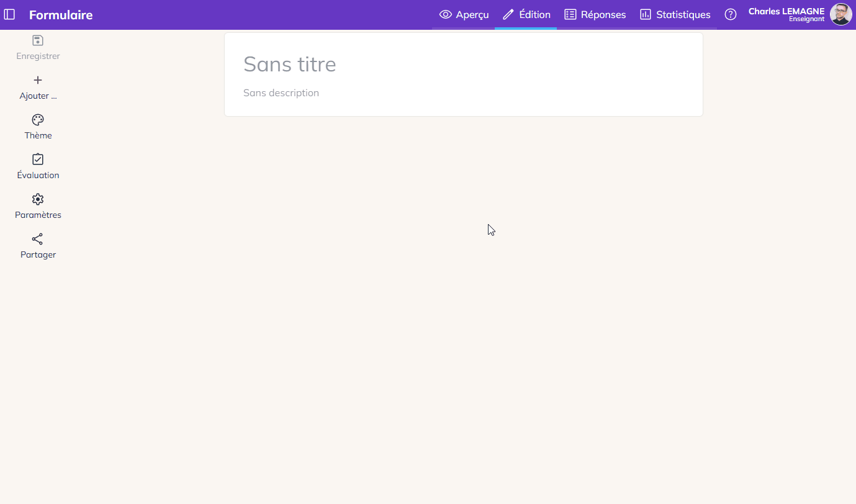Click the eye icon beside Aperçu
The height and width of the screenshot is (504, 856).
pyautogui.click(x=445, y=14)
